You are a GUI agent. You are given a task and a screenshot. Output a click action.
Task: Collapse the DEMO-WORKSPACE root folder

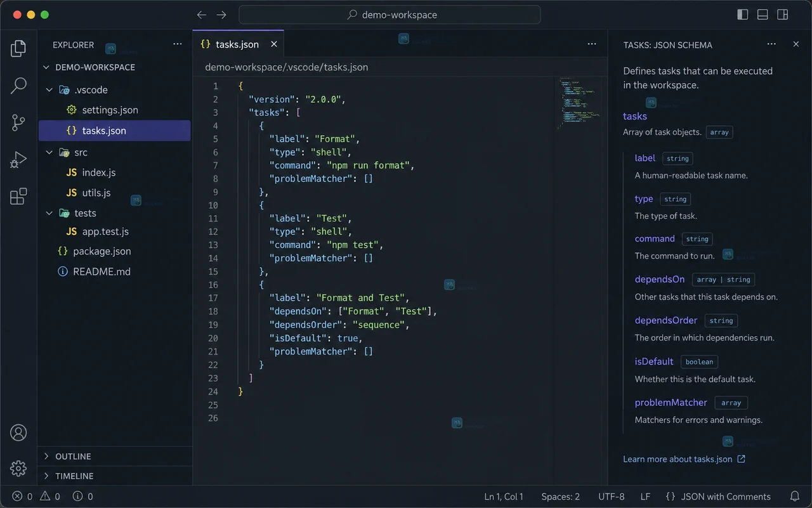pos(46,67)
